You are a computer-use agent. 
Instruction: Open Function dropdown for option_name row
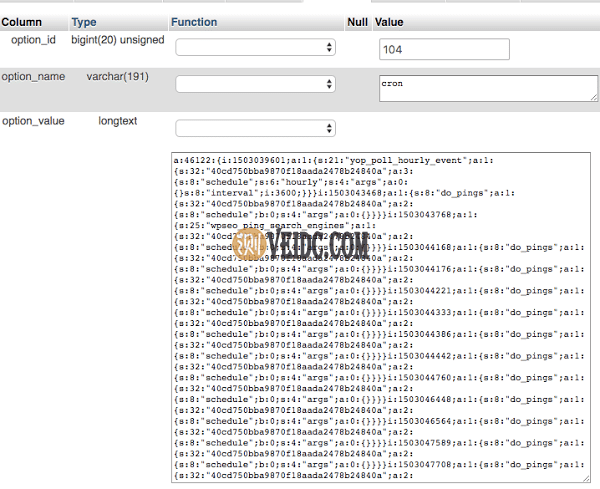click(x=255, y=84)
